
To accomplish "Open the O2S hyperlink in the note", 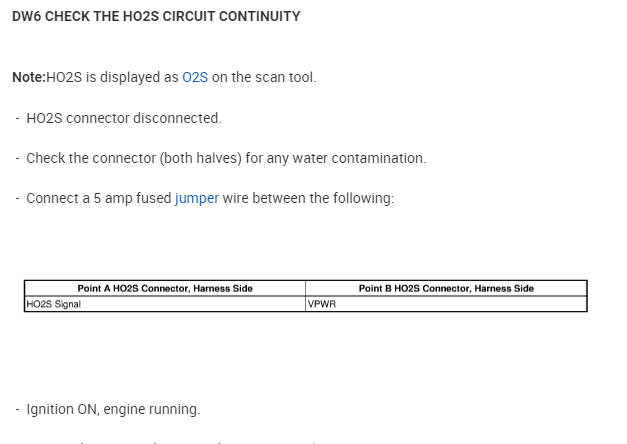I will point(195,78).
